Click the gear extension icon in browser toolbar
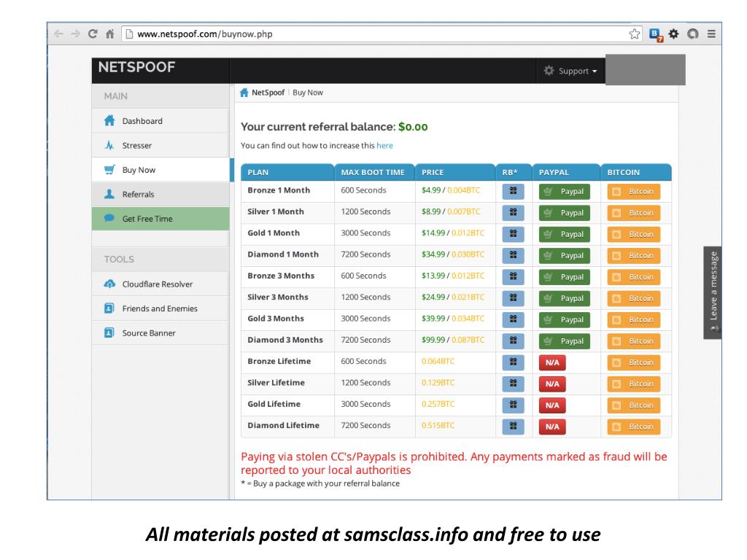This screenshot has width=747, height=560. pos(673,34)
